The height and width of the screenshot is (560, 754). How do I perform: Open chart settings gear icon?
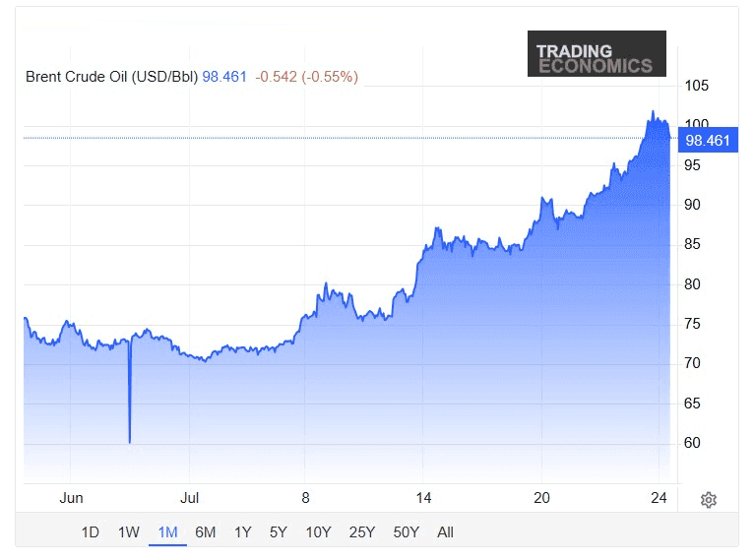point(709,500)
